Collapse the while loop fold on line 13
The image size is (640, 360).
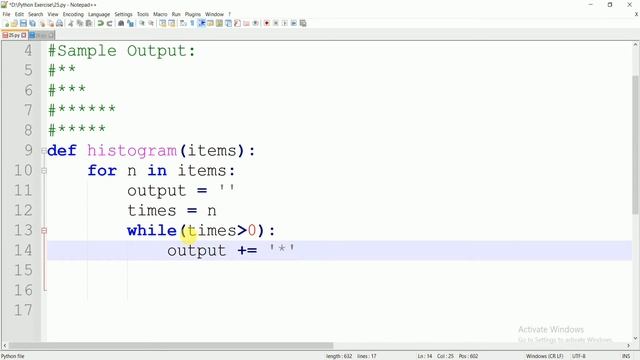coord(44,231)
